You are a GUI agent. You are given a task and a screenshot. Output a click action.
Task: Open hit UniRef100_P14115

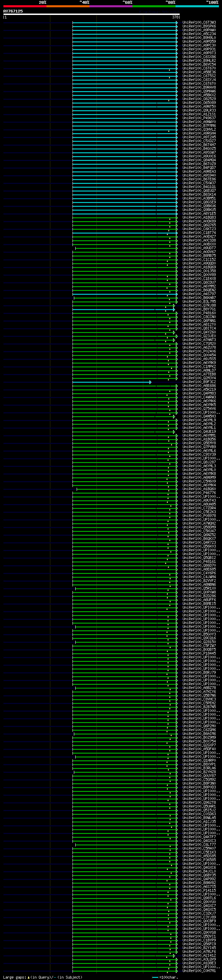point(199,891)
